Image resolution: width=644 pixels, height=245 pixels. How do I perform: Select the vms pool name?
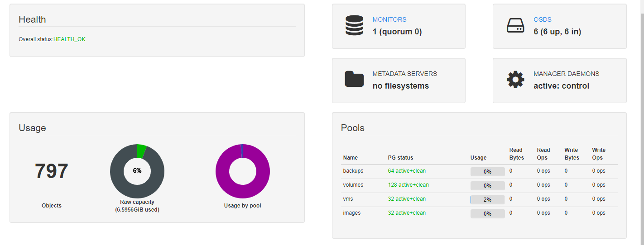coord(348,199)
